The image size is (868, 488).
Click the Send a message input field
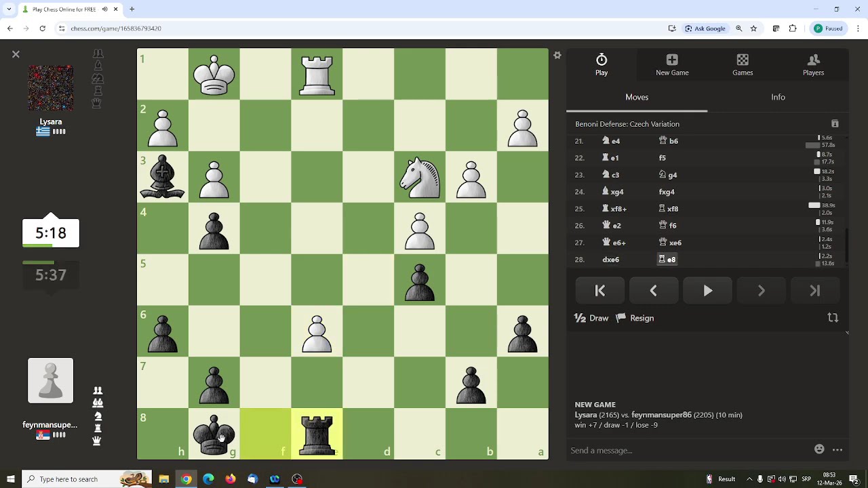[x=688, y=450]
